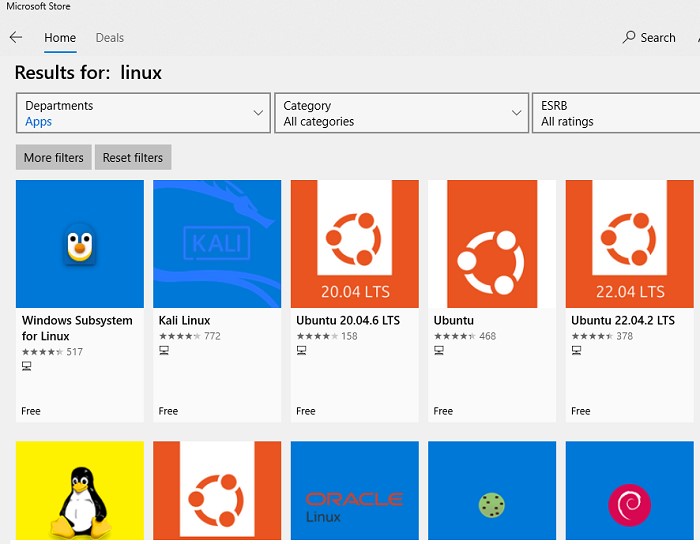700x544 pixels.
Task: Click the Reset filters button
Action: coord(133,157)
